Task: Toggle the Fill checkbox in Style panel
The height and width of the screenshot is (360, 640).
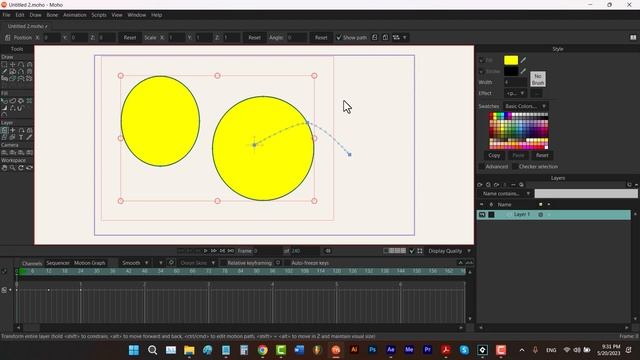Action: point(482,60)
